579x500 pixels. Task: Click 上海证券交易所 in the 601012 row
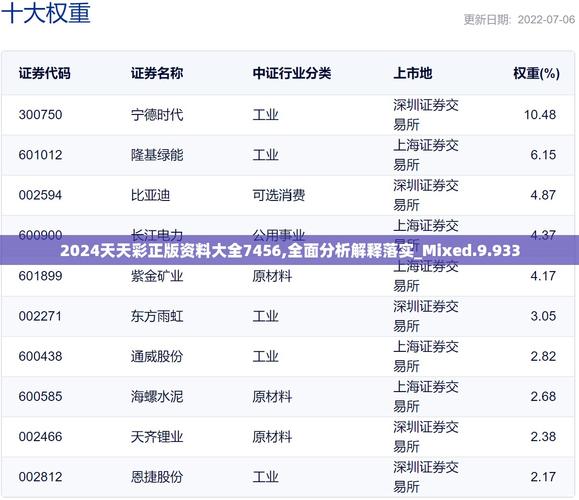426,155
